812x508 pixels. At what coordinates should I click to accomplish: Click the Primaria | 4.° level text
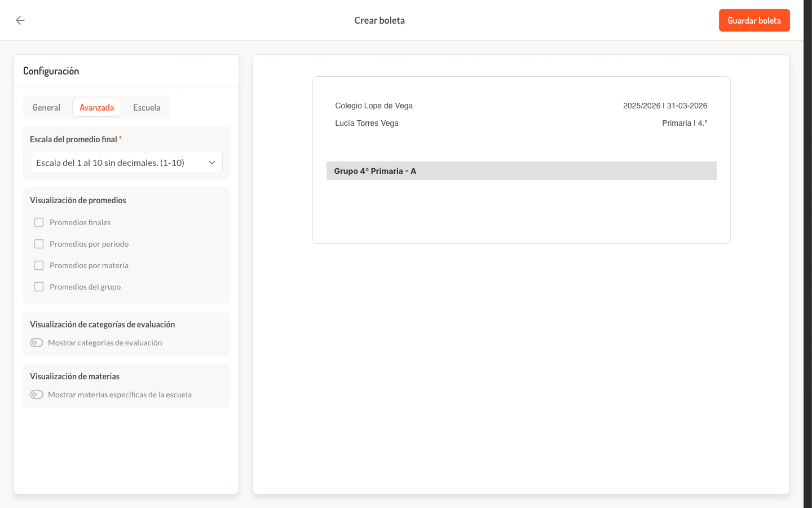tap(685, 123)
